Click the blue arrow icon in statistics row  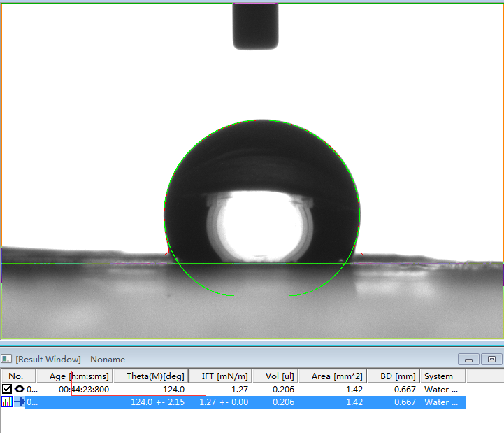(x=20, y=402)
